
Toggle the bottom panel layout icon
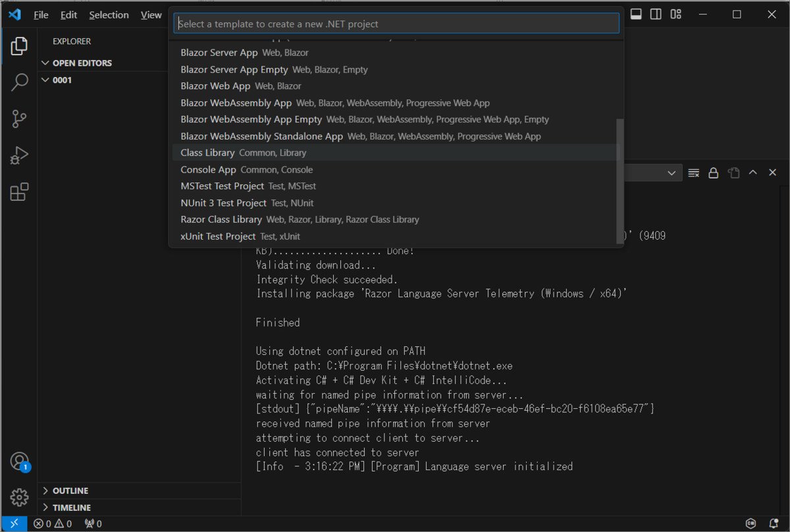pyautogui.click(x=636, y=14)
